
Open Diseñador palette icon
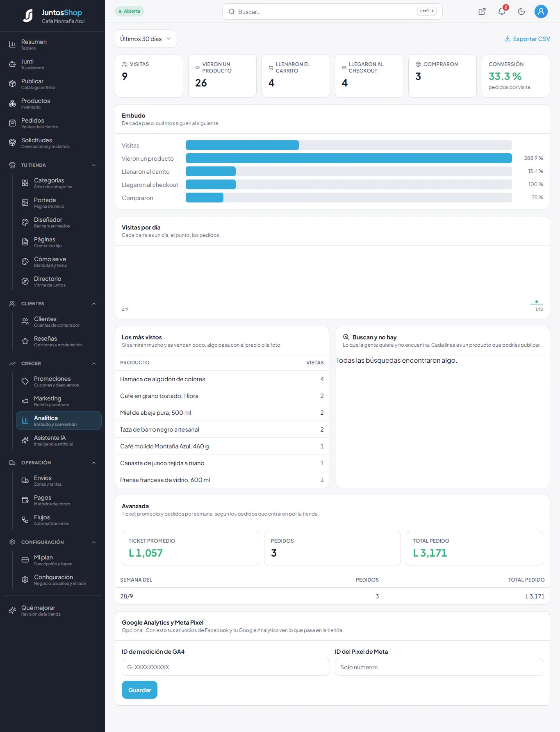25,223
